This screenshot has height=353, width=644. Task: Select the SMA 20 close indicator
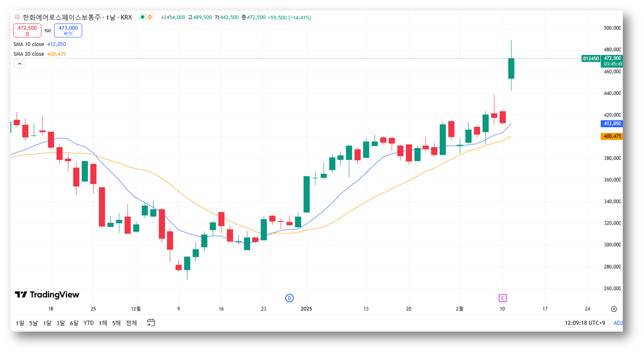click(29, 54)
